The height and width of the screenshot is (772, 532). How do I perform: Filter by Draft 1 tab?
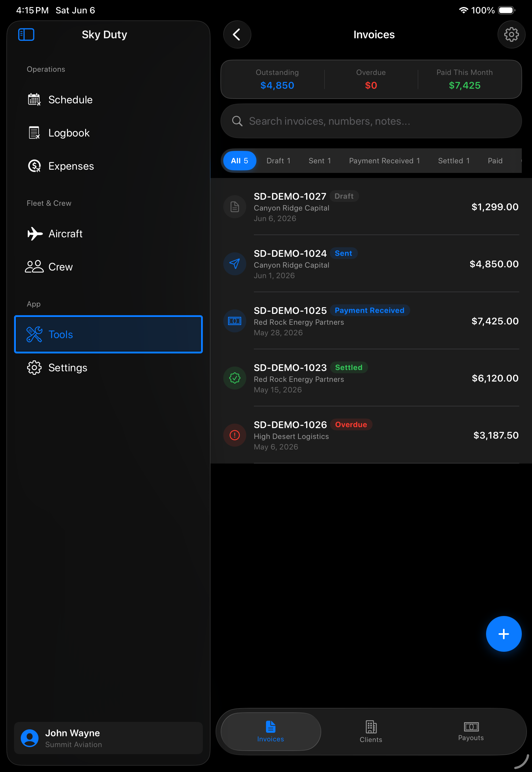point(278,161)
